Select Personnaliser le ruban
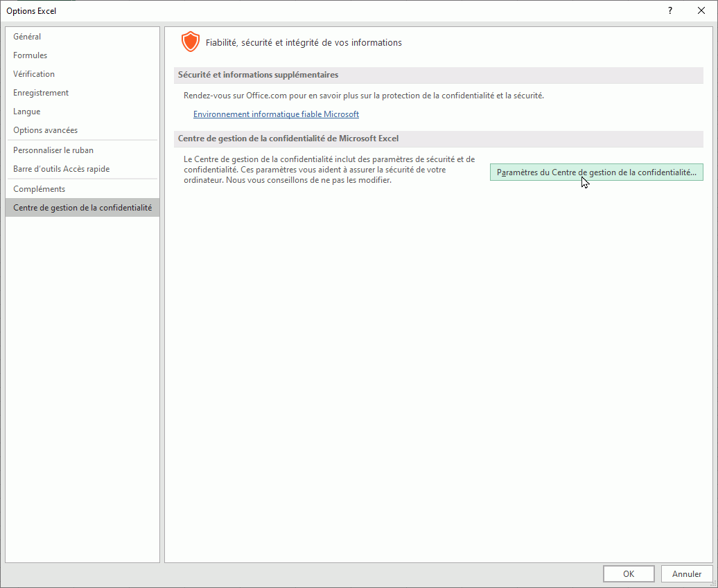 (x=82, y=150)
